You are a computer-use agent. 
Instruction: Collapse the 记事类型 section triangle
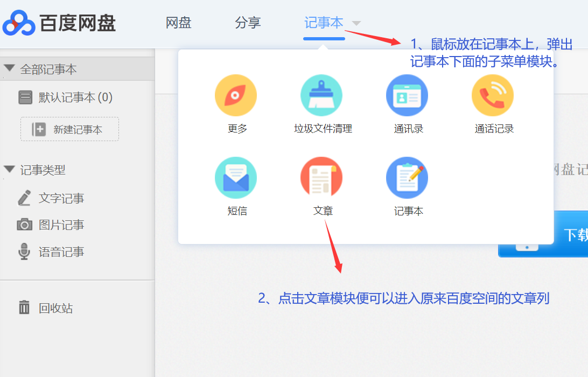click(9, 169)
